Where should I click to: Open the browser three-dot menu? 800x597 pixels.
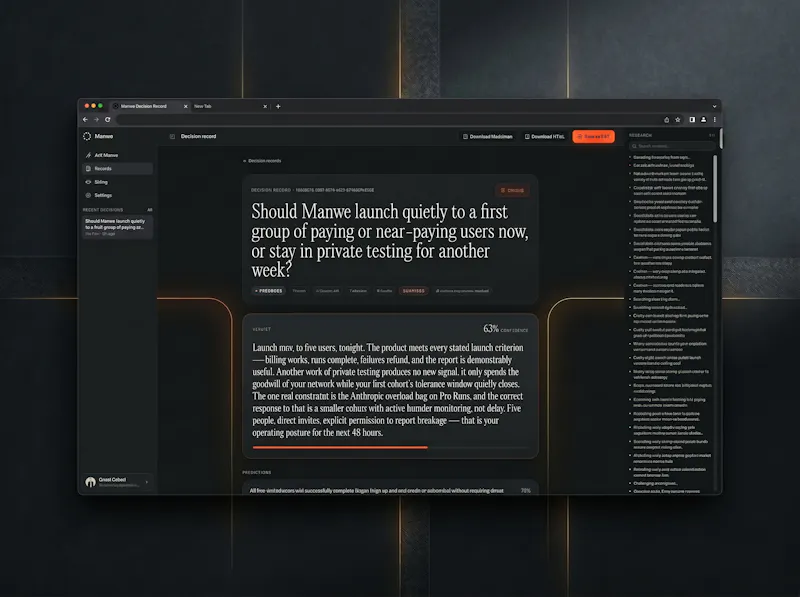[x=714, y=119]
